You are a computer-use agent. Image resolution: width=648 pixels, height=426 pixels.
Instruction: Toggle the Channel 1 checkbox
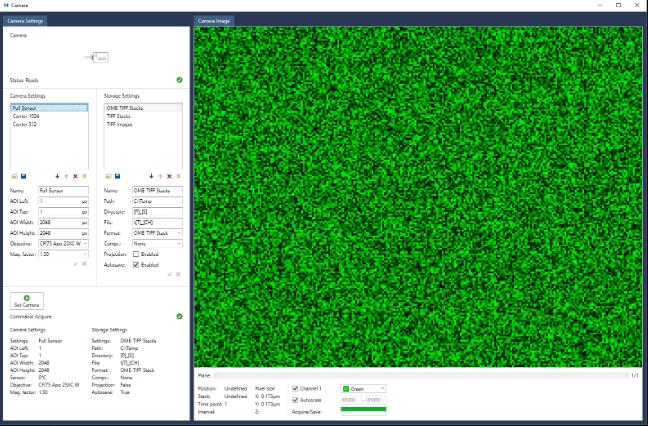point(295,388)
